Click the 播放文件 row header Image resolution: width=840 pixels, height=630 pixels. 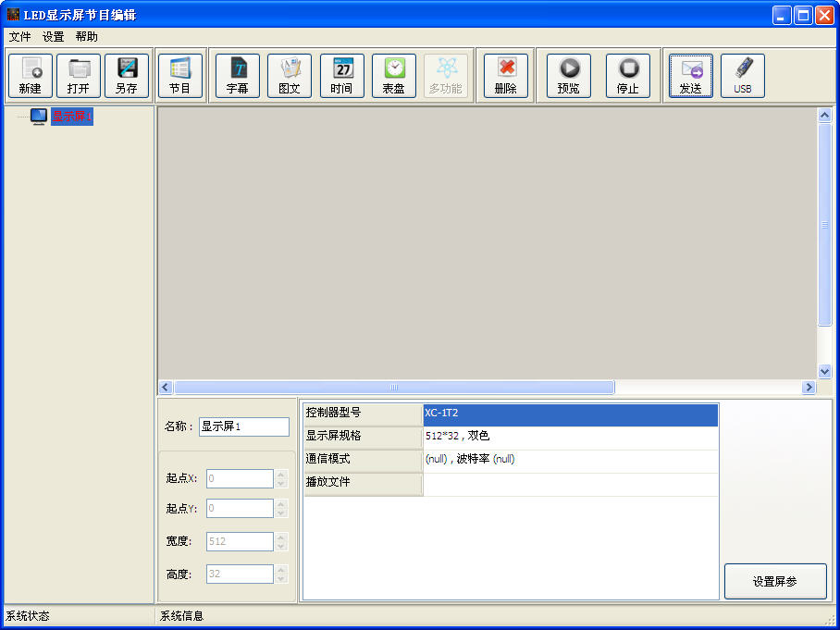[364, 484]
